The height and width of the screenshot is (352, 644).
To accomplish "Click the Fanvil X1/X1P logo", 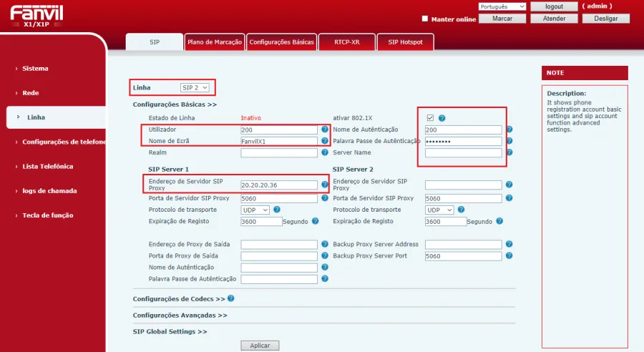I will click(x=36, y=16).
